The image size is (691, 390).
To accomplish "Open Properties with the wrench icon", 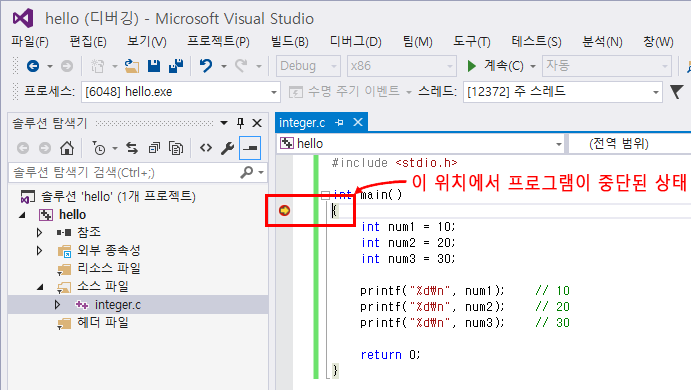I will 227,148.
